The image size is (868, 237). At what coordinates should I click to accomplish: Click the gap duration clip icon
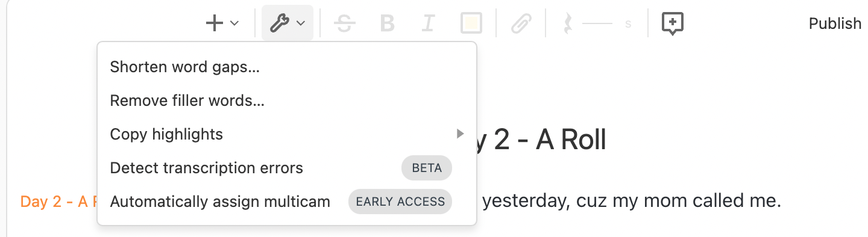[567, 23]
